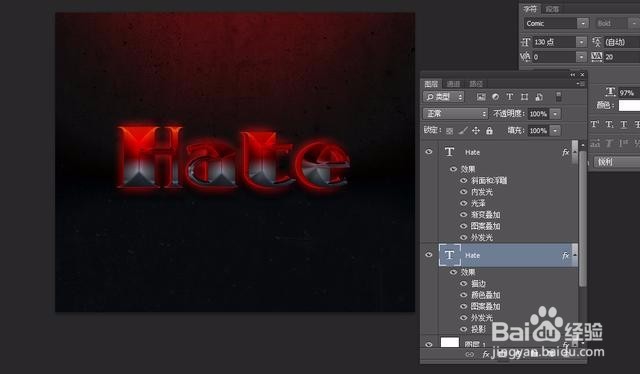Viewport: 640px width, 374px height.
Task: Click the 不透明度 100% value field
Action: point(538,114)
